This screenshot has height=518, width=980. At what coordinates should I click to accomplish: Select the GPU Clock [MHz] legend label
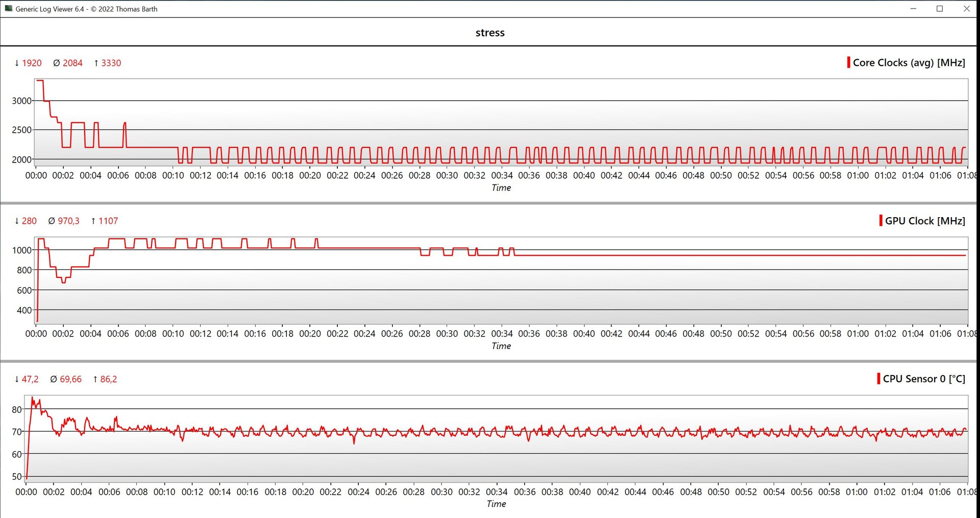(x=924, y=221)
